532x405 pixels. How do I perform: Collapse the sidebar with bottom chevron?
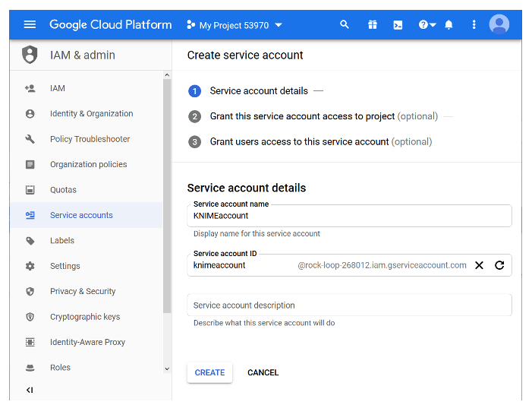pos(30,390)
